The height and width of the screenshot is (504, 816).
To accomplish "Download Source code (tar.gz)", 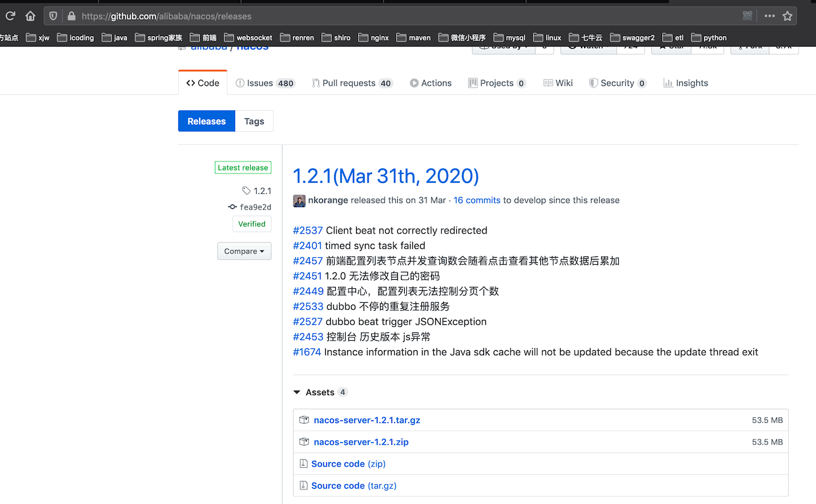I will [x=354, y=486].
